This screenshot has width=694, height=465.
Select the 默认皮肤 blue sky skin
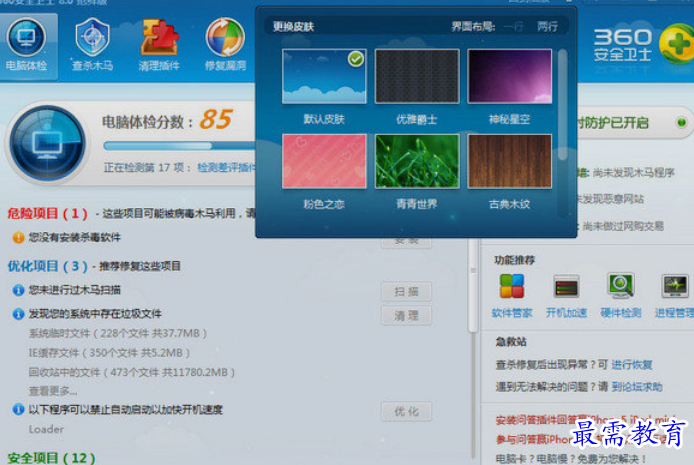[x=324, y=77]
